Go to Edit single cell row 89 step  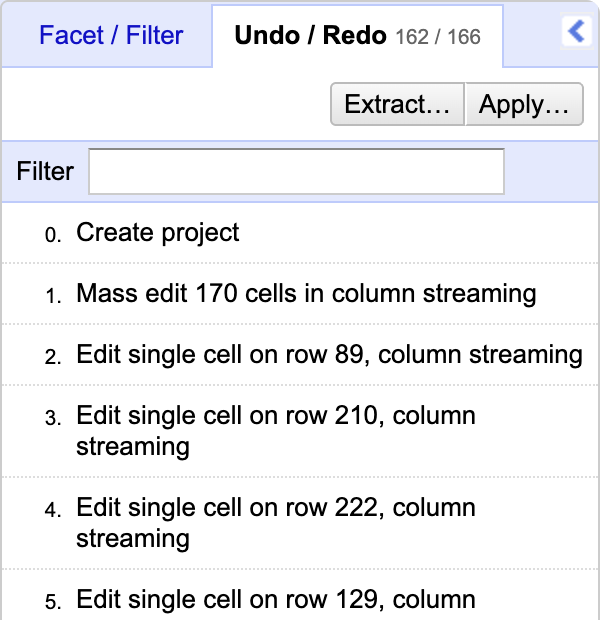(x=300, y=355)
